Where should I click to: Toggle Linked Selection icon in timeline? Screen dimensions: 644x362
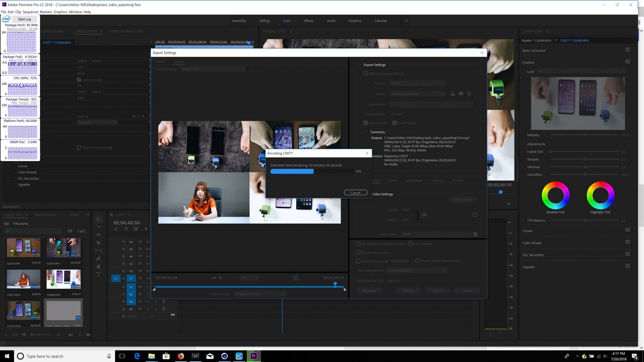point(136,229)
